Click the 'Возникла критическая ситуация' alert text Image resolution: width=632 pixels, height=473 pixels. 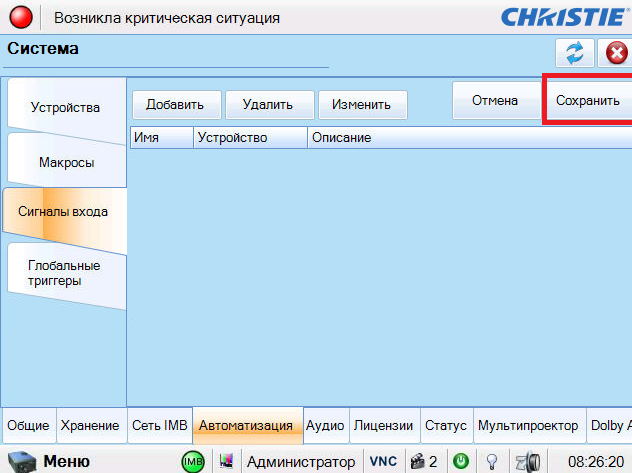[167, 18]
